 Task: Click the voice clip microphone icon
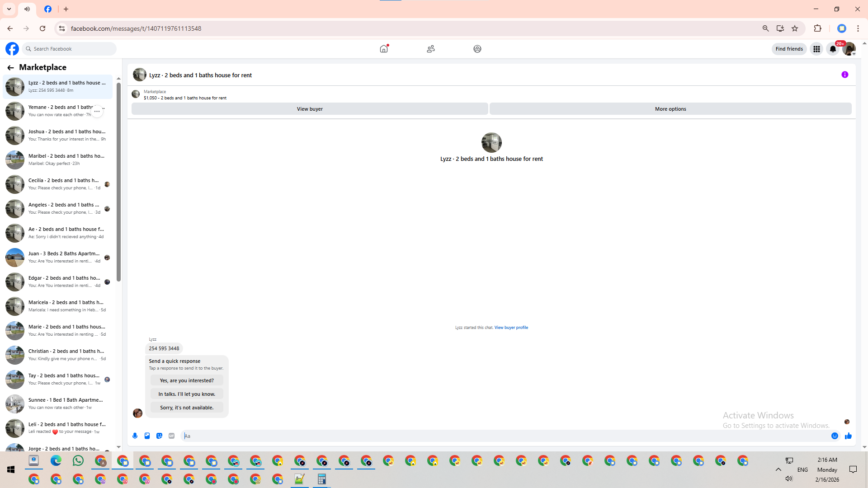pyautogui.click(x=135, y=436)
